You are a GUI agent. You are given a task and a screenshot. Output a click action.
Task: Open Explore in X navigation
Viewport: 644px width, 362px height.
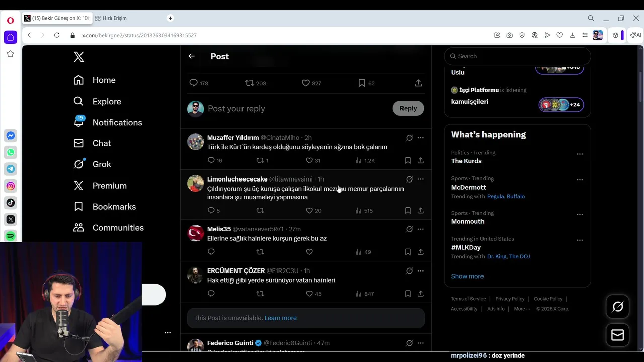(98, 102)
